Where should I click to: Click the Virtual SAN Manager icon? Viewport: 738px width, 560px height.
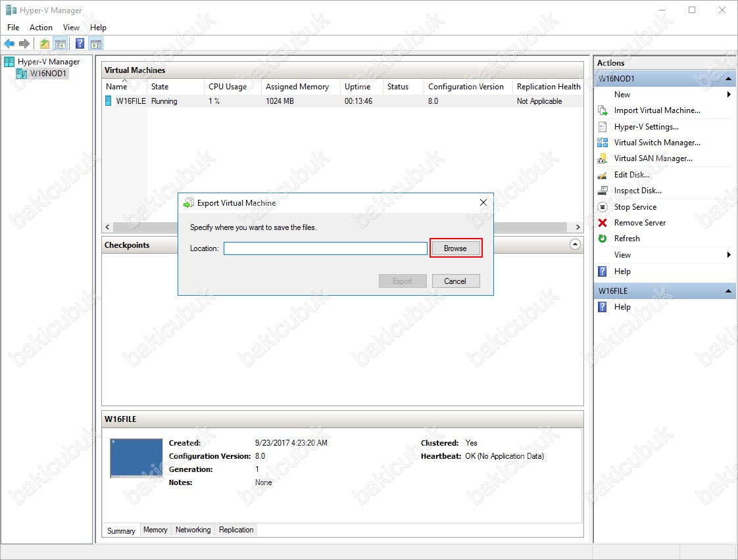(x=603, y=158)
